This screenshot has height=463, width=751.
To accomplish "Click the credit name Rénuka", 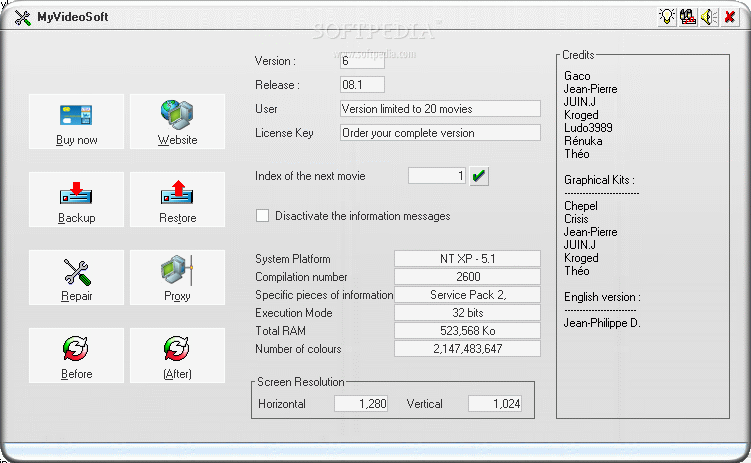I will point(583,141).
